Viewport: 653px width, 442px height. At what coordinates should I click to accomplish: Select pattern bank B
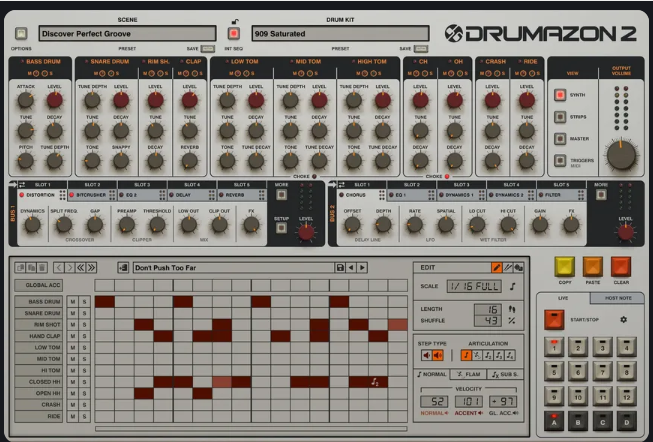coord(578,421)
